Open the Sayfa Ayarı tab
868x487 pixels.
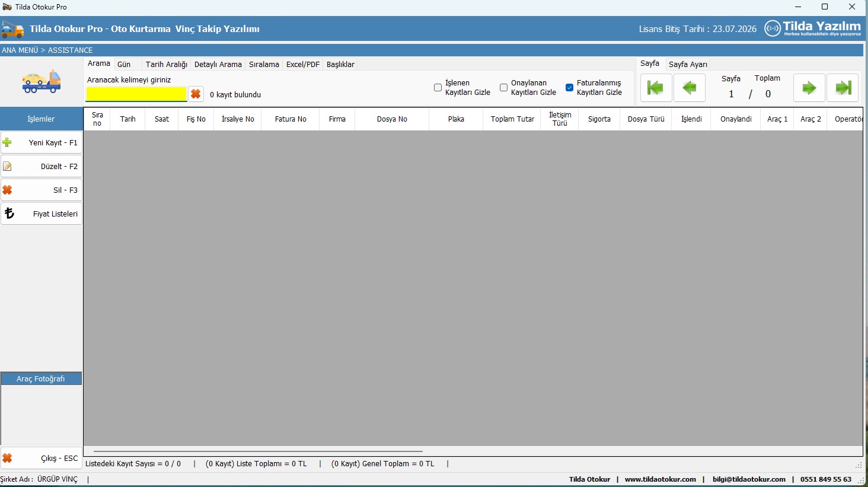[688, 65]
